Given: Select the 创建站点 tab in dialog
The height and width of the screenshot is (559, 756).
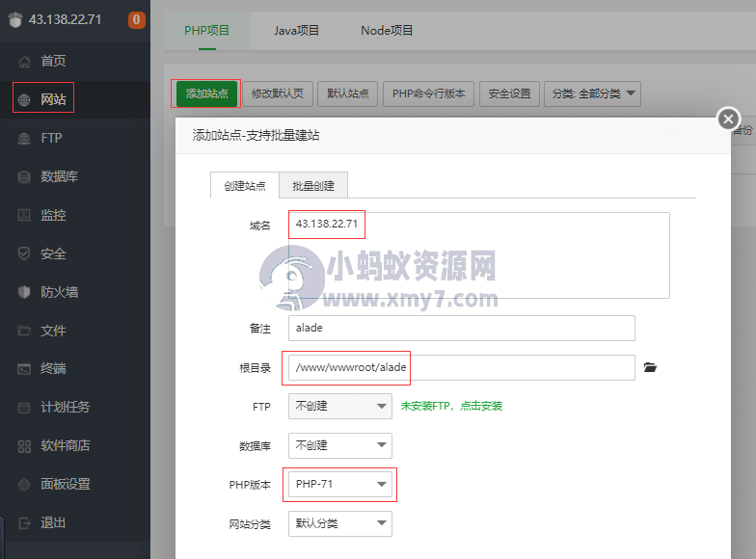Looking at the screenshot, I should (245, 185).
